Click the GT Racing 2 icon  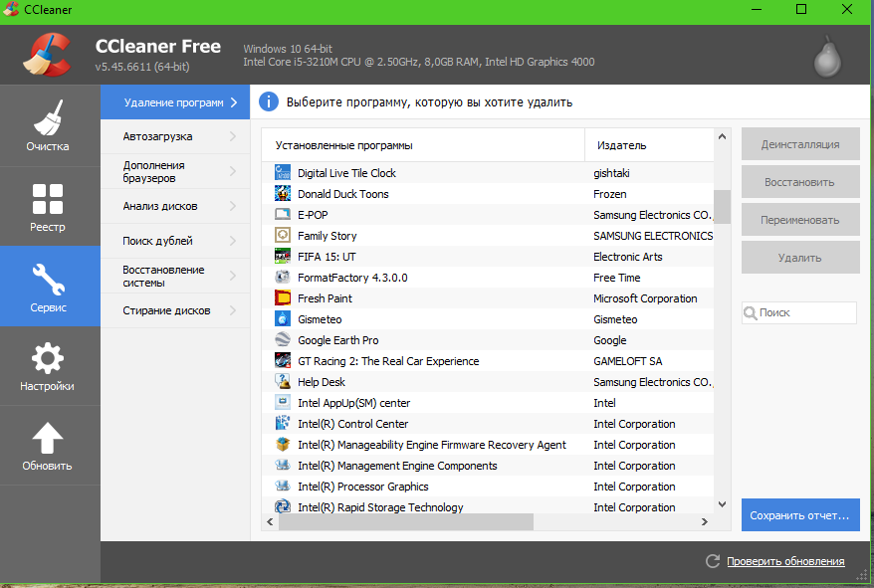point(283,360)
